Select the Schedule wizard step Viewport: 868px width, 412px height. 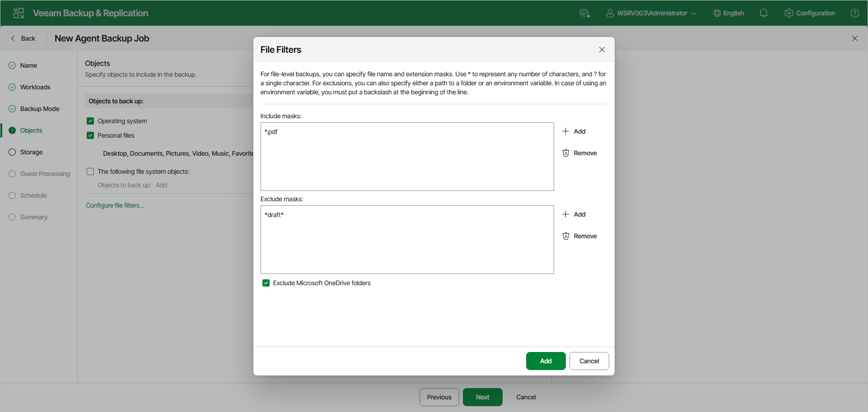click(x=33, y=195)
